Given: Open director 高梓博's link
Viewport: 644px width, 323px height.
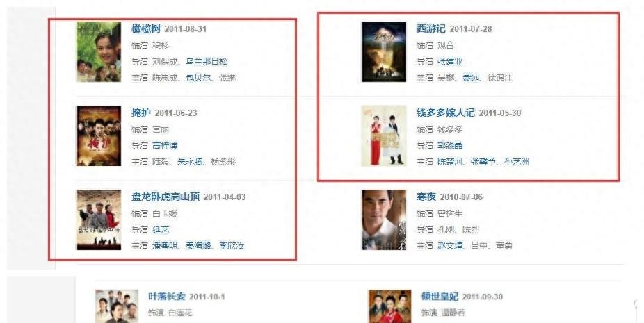Looking at the screenshot, I should coord(165,146).
